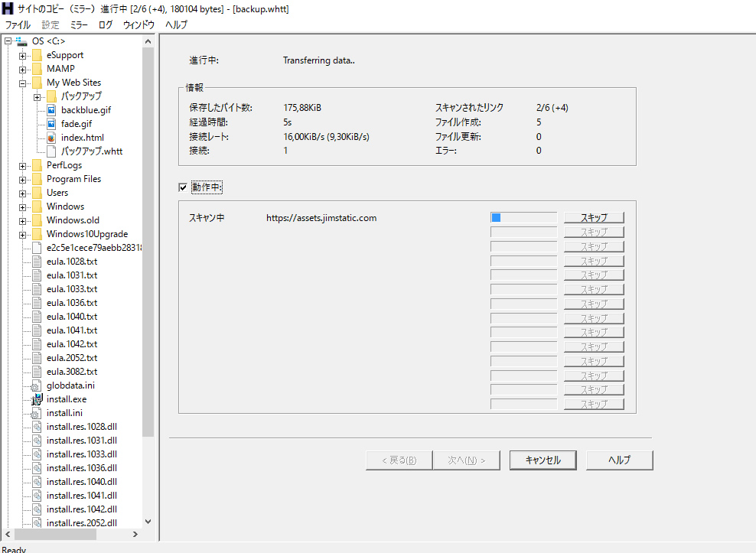Viewport: 756px width, 553px height.
Task: Toggle the 動作中 checkbox
Action: click(182, 187)
